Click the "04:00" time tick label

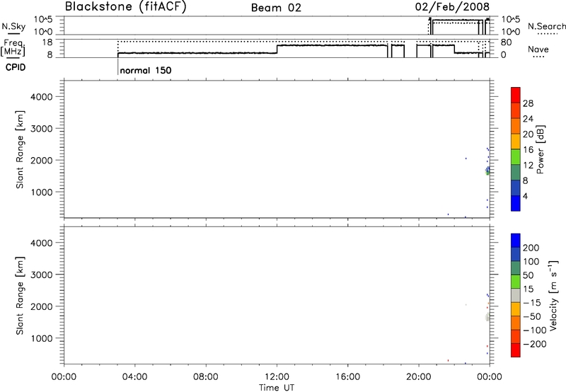(134, 377)
